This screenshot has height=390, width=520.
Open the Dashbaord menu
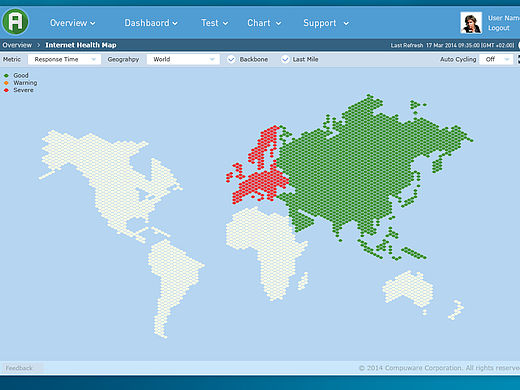151,23
